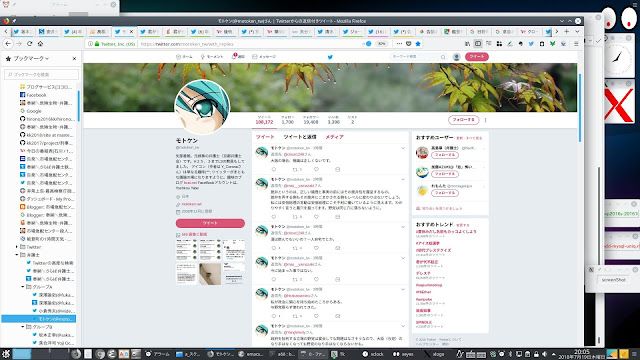Click the 80% zoom level indicator

pyautogui.click(x=381, y=44)
